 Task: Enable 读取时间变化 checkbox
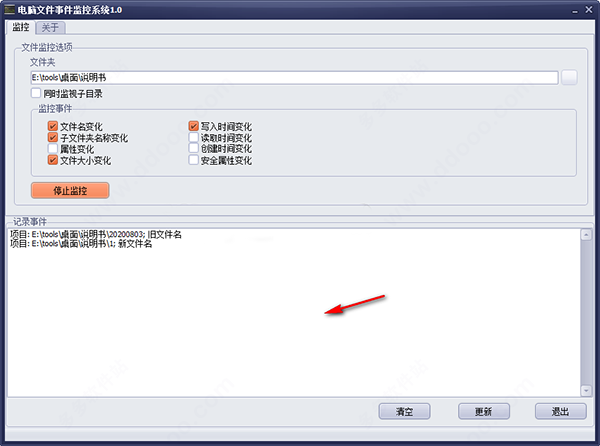(x=194, y=137)
